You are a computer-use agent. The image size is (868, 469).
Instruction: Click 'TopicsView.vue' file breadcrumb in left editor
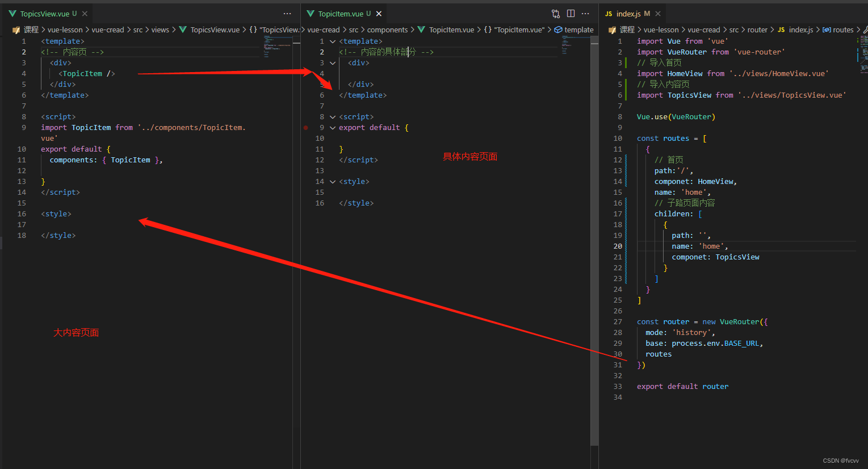point(209,30)
